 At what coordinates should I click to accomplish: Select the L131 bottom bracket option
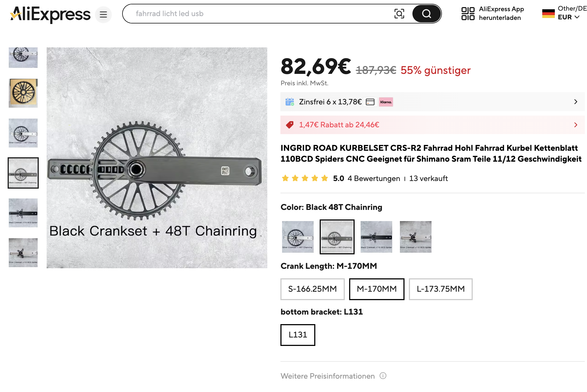tap(298, 335)
